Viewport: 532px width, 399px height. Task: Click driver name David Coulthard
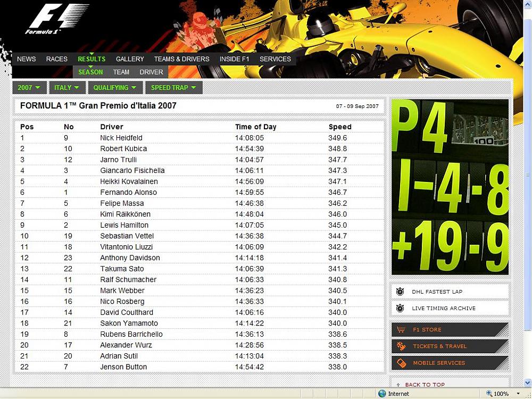pos(127,312)
